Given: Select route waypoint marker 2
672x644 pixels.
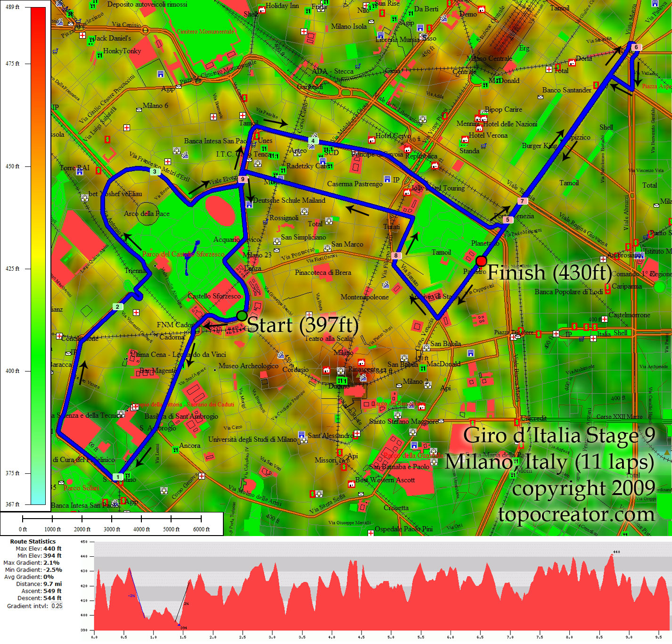Looking at the screenshot, I should point(117,307).
